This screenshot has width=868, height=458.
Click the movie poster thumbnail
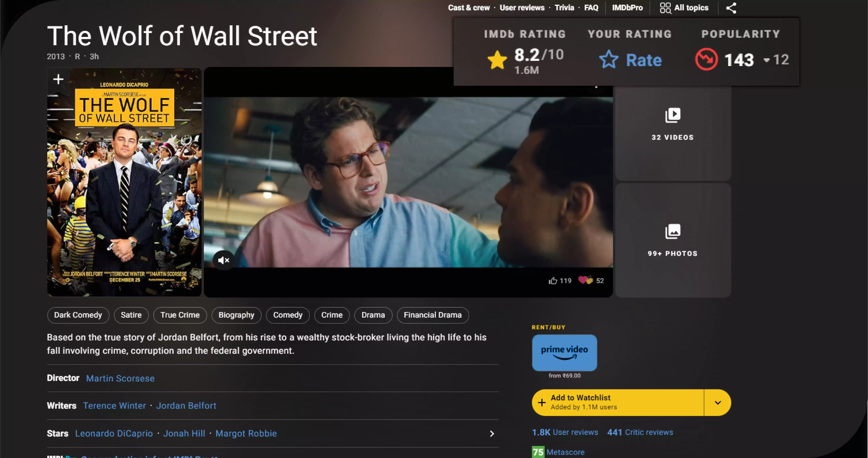point(124,182)
